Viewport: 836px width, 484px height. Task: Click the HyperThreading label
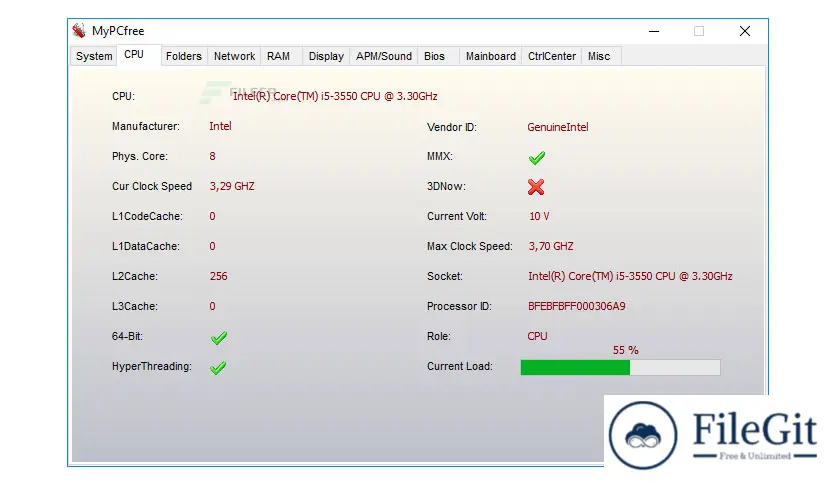[x=152, y=367]
